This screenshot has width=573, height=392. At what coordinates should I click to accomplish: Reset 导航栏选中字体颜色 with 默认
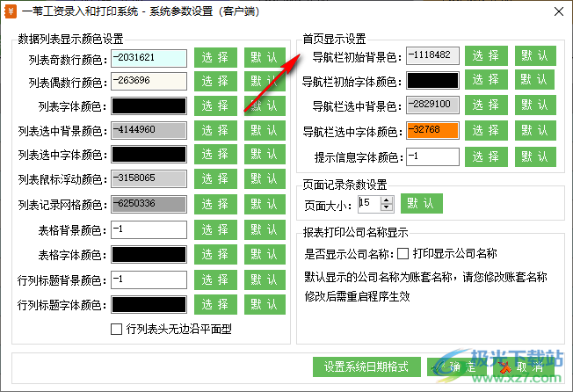[535, 130]
